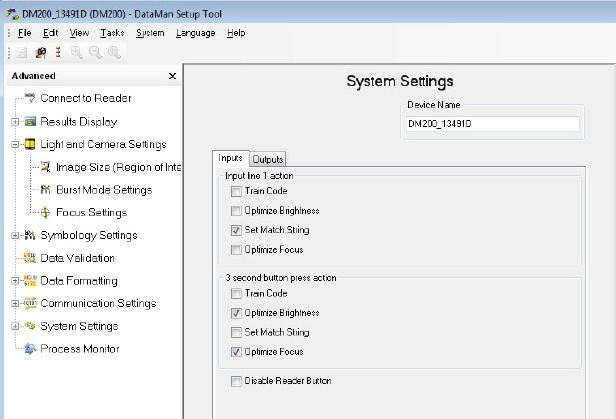Select Symbology Settings in the tree
The image size is (616, 419).
[89, 235]
